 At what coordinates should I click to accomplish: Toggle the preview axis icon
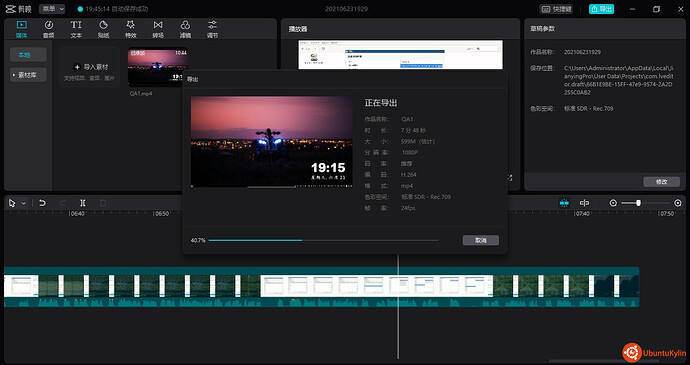[584, 203]
